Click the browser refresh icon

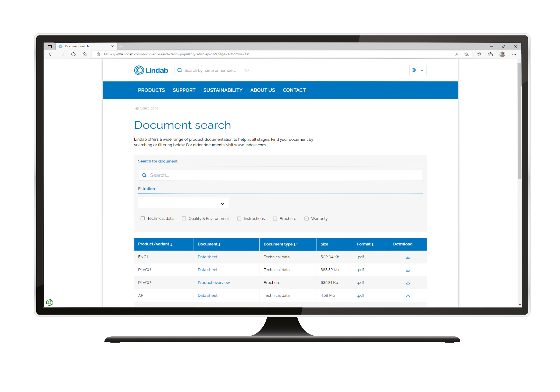(x=73, y=54)
